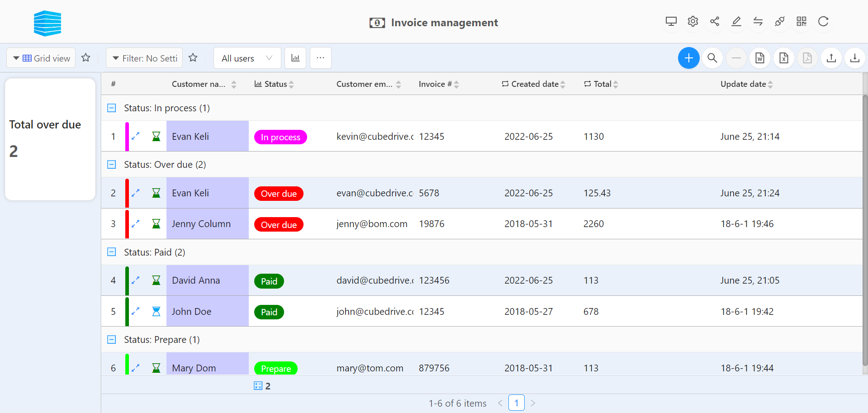The width and height of the screenshot is (868, 413).
Task: Click the next page arrow
Action: pos(533,403)
